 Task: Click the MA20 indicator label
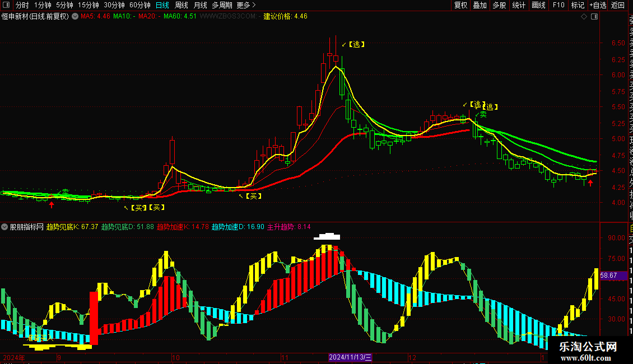click(150, 17)
